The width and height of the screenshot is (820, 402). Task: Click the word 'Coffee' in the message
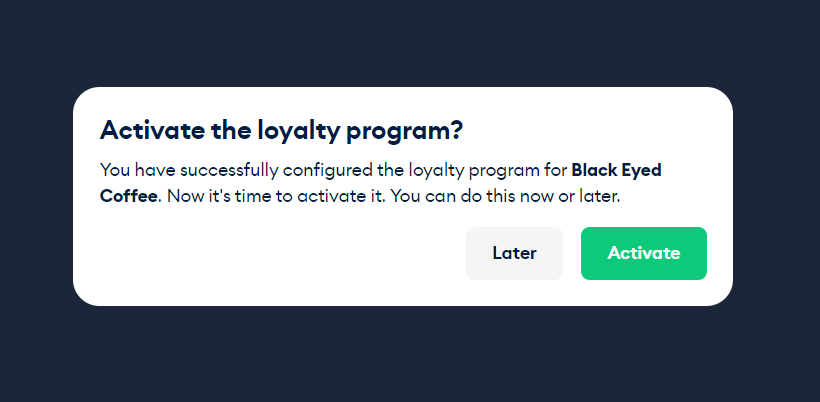point(129,197)
